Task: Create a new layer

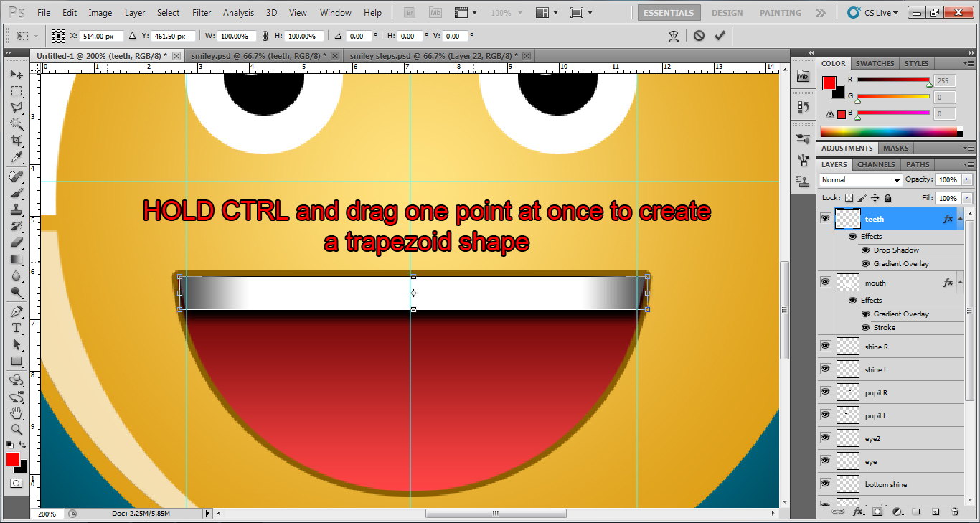Action: coord(936,512)
